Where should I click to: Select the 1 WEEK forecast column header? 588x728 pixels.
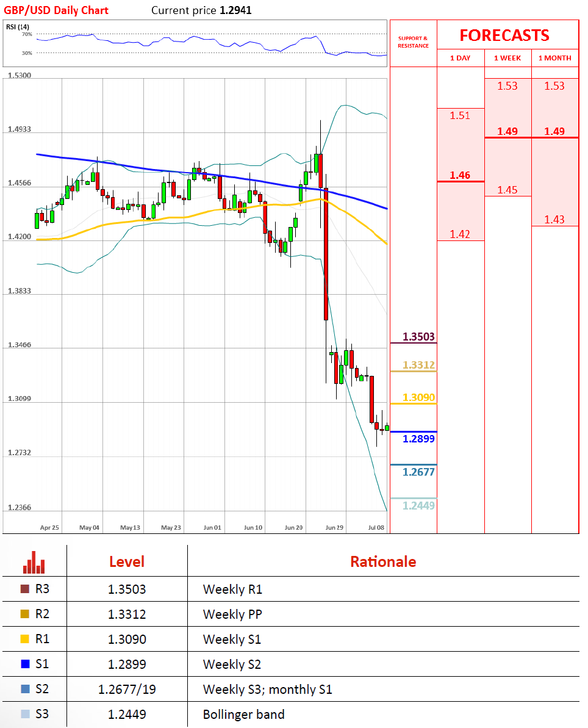507,58
